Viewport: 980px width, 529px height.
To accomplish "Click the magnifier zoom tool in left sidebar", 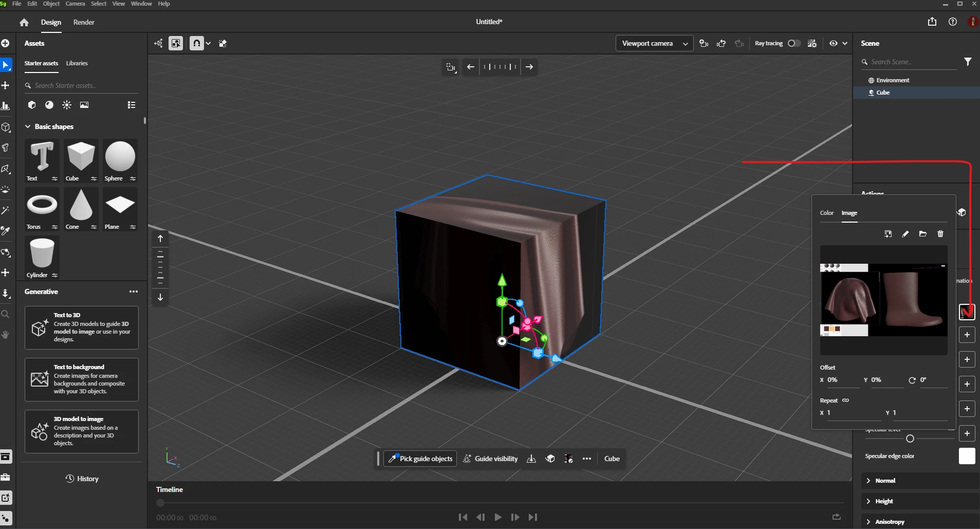I will point(6,314).
